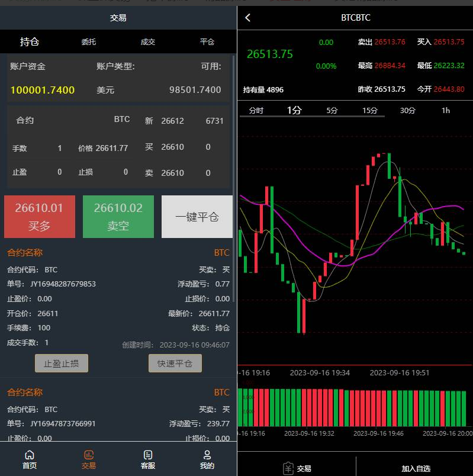Switch to the 持仓 positions tab

(30, 42)
